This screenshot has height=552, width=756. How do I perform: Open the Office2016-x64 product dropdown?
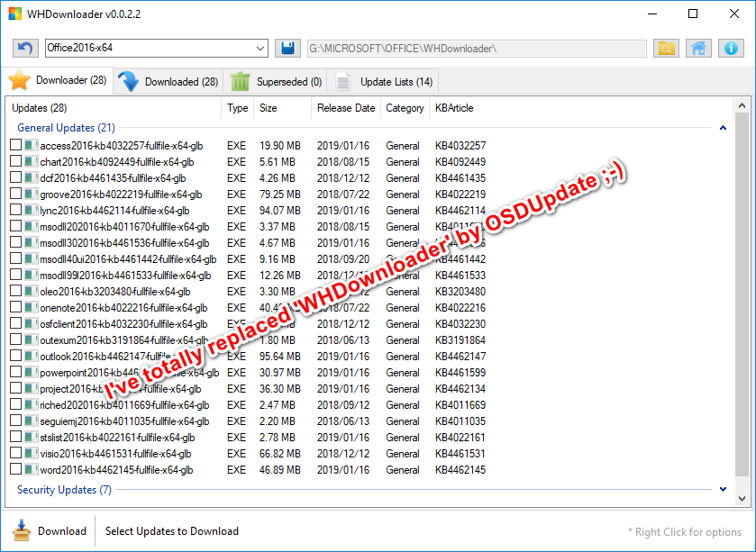click(x=260, y=48)
